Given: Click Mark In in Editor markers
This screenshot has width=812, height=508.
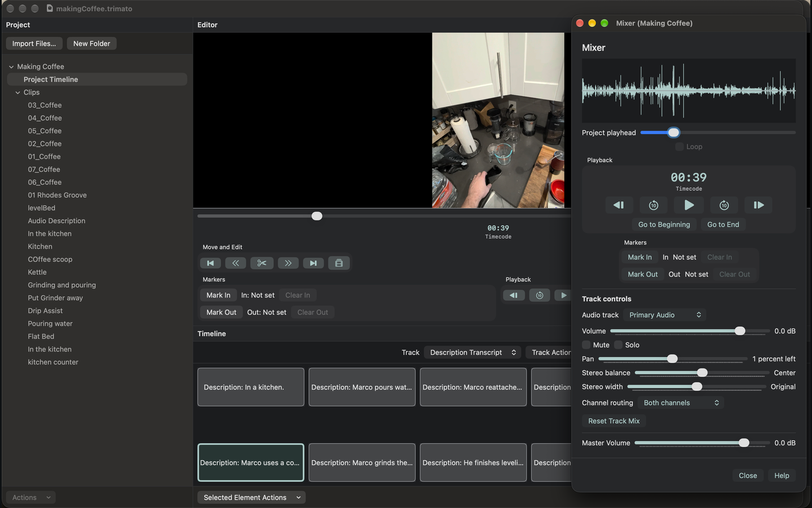Looking at the screenshot, I should (x=218, y=295).
